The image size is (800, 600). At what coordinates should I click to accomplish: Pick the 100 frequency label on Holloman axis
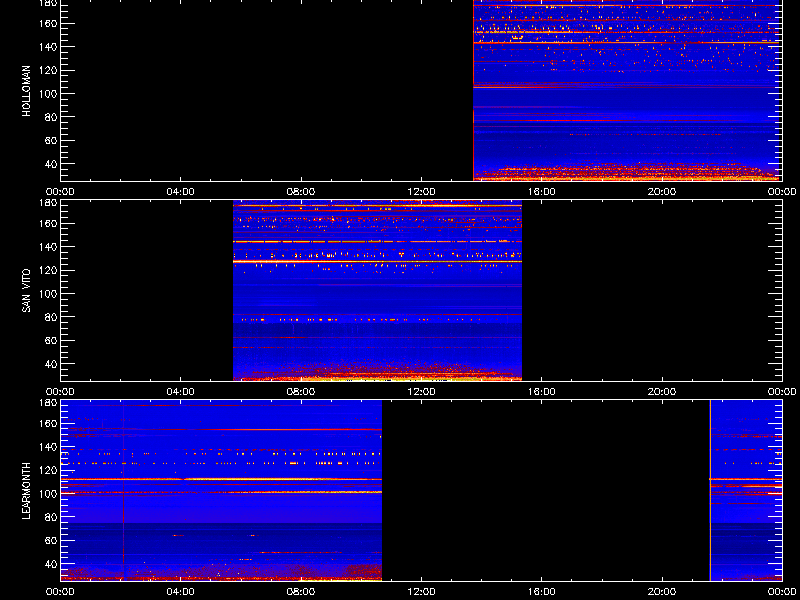[49, 94]
